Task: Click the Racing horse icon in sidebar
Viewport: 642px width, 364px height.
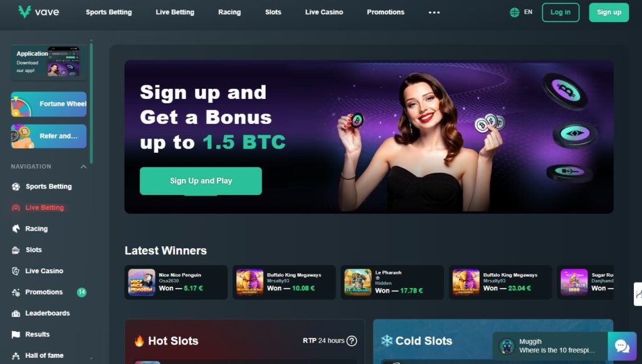Action: [x=16, y=229]
